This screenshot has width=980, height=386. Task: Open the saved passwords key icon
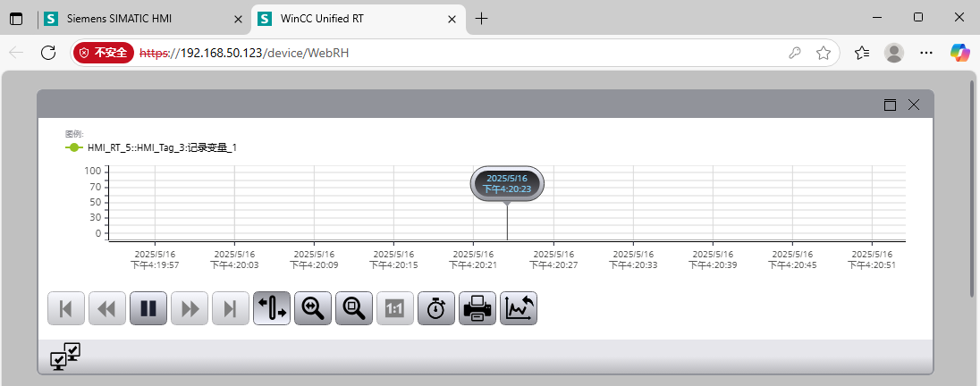pos(794,53)
